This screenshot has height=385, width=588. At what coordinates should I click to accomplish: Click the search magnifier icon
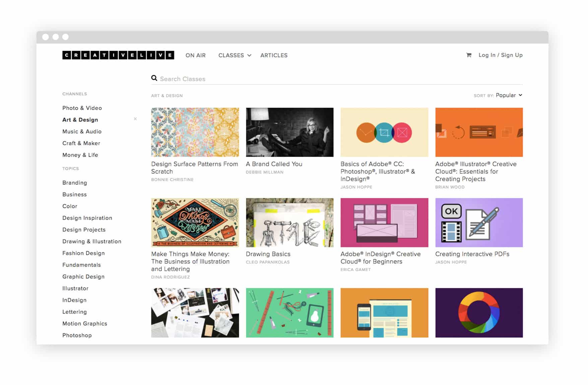pos(154,78)
